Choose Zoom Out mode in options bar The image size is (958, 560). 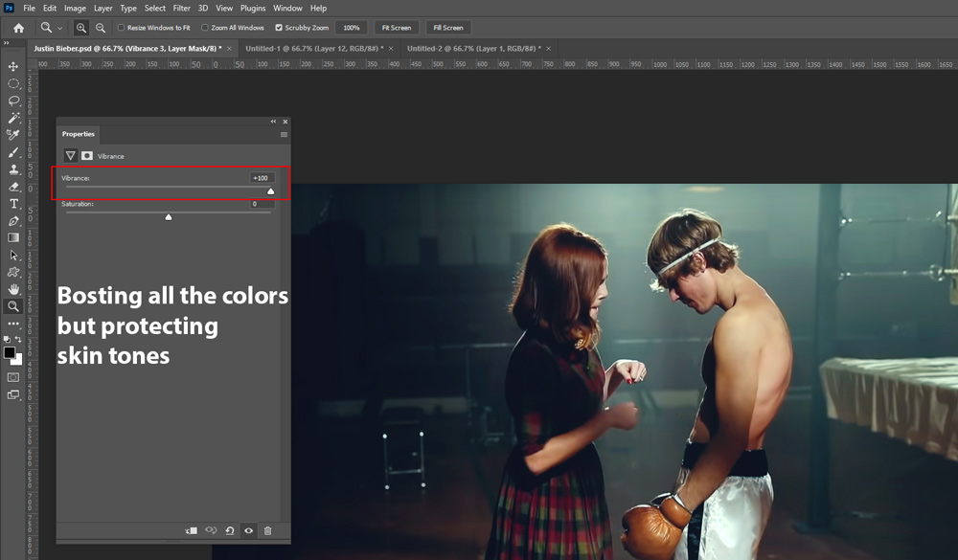click(101, 28)
